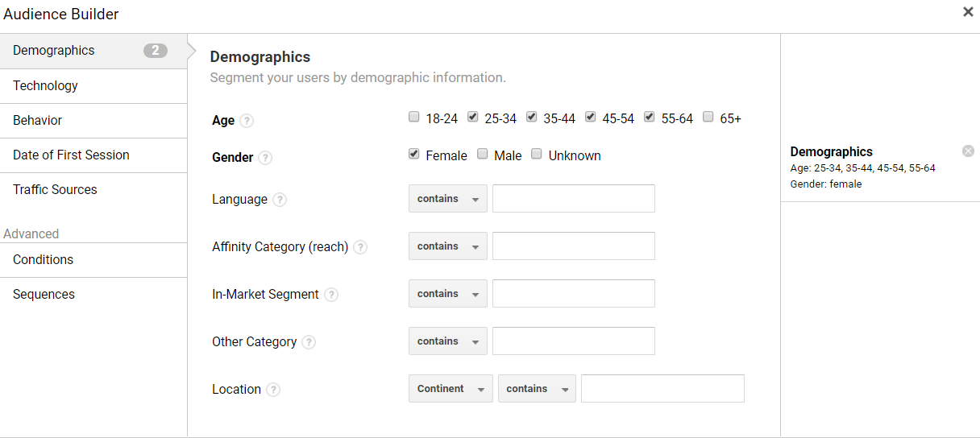Click the 'Age: 25-34, 35-44, 45-54, 55-64' summary text
980x438 pixels.
coord(862,168)
